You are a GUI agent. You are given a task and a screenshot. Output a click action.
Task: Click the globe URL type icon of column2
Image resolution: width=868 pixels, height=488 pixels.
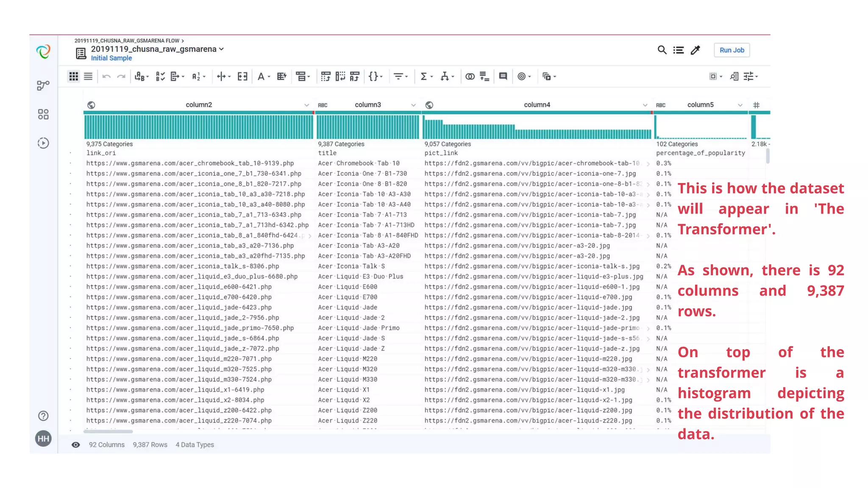click(x=91, y=105)
